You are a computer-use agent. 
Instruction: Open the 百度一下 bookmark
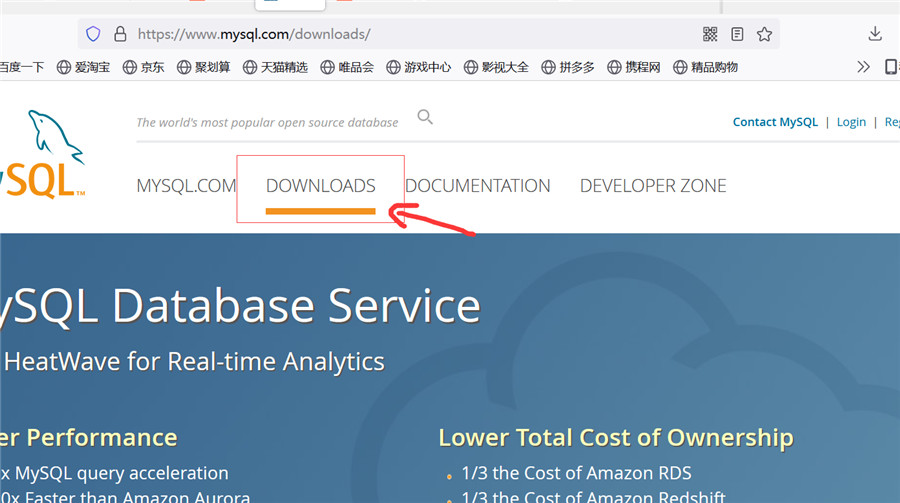(22, 67)
